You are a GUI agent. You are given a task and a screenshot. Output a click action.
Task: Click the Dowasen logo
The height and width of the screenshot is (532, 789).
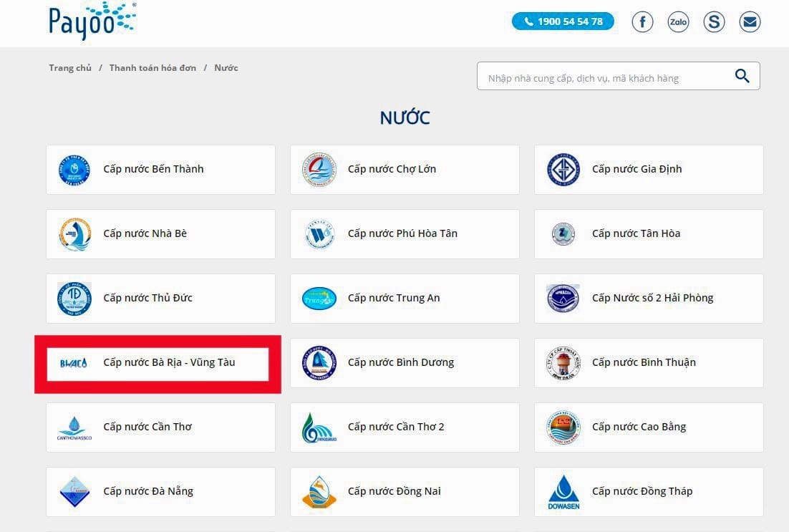coord(563,492)
